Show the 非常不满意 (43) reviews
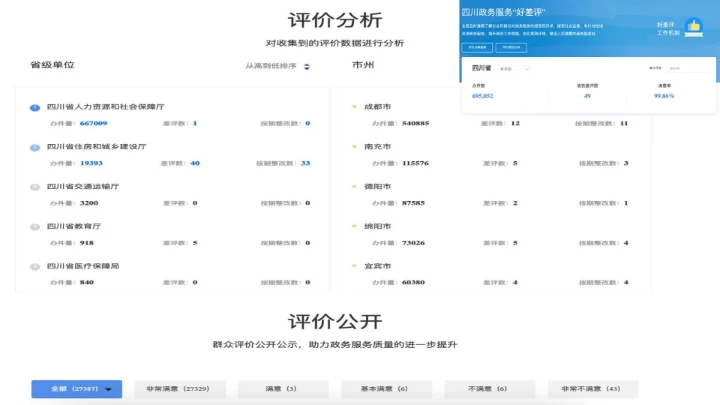 (592, 388)
